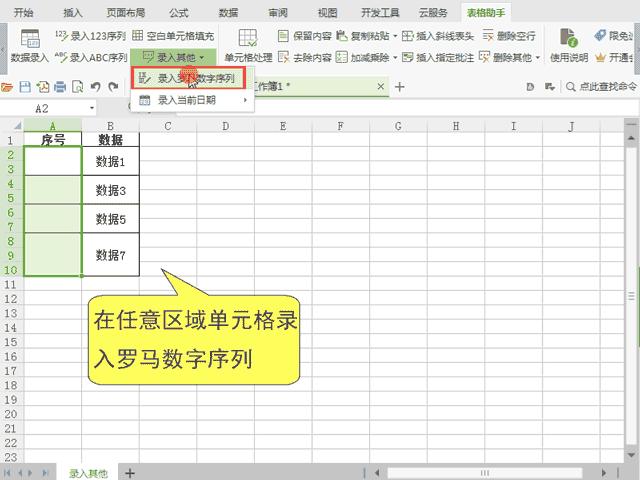Click the A2 name box field
Viewport: 640px width, 480px height.
(x=42, y=109)
